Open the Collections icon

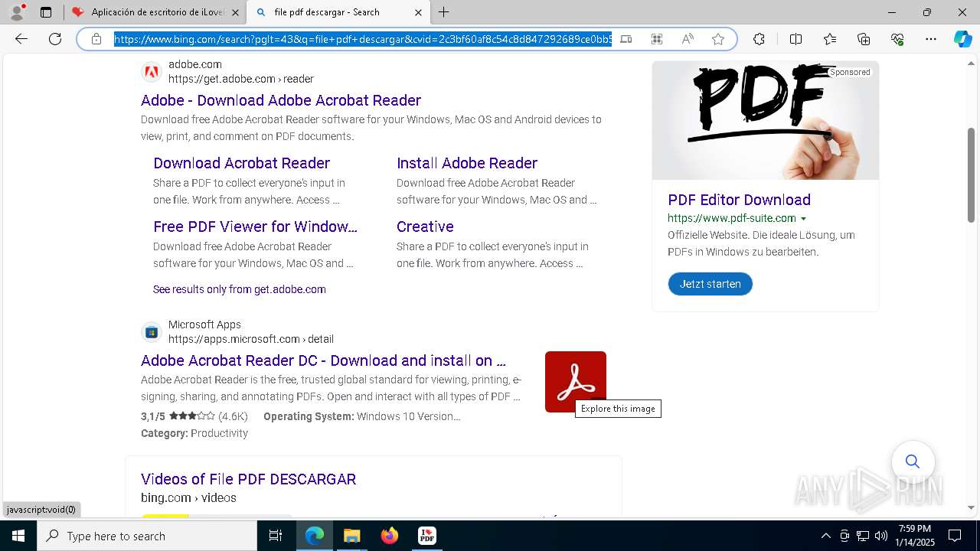pyautogui.click(x=864, y=39)
